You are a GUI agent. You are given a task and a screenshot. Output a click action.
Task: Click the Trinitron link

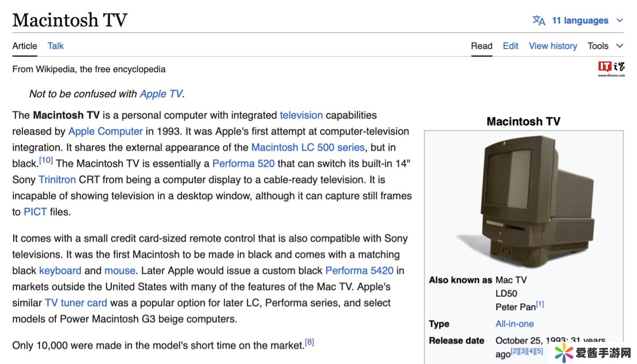coord(57,180)
